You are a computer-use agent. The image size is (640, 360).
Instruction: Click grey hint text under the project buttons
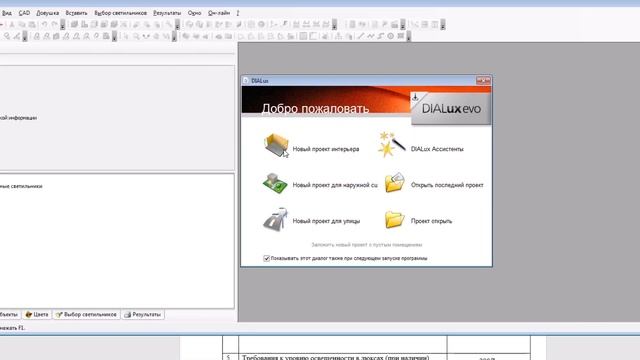tap(367, 245)
